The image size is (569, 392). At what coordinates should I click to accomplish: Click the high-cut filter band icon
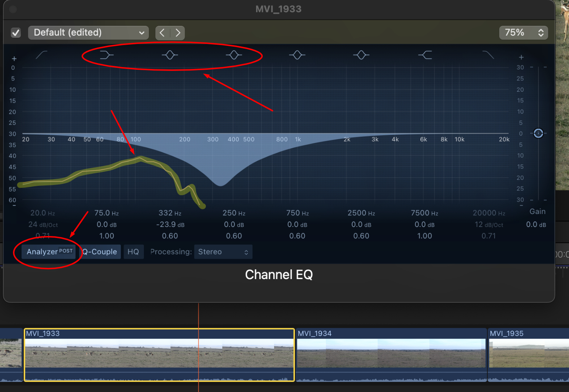pos(488,55)
